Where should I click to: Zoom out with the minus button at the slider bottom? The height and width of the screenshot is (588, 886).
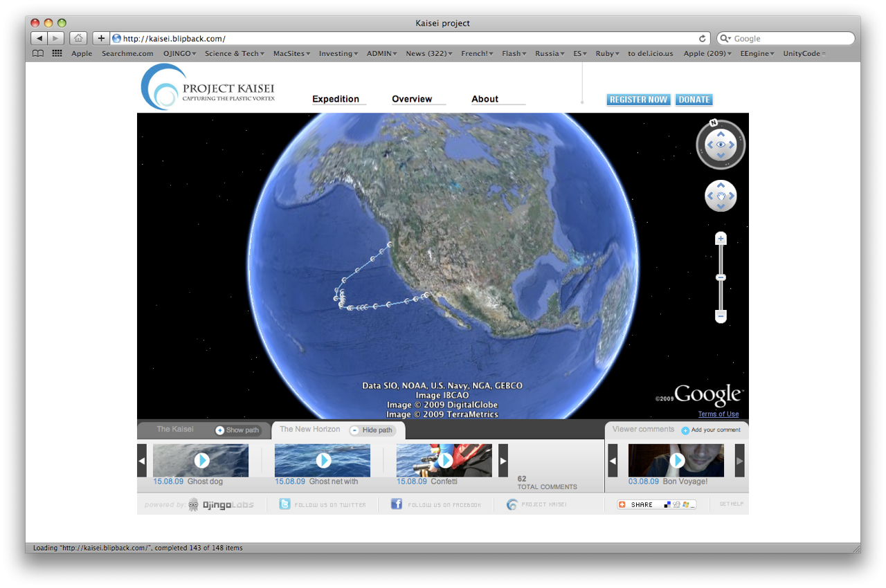(x=721, y=316)
